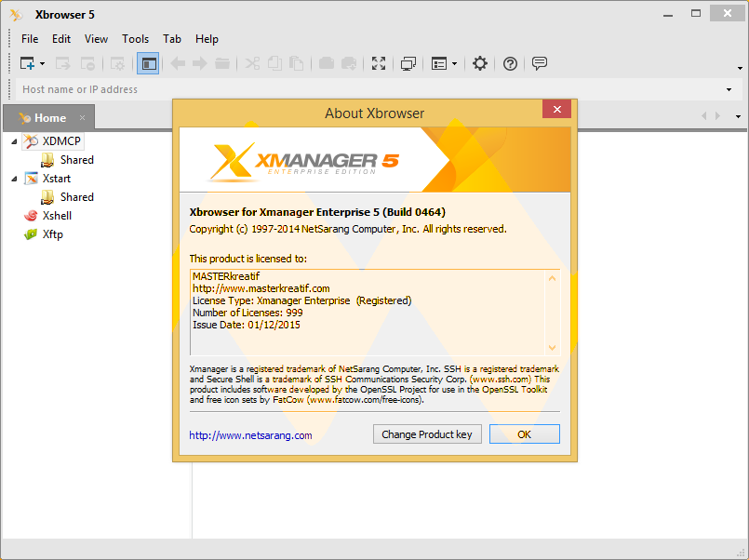Click the feedback speech bubble icon
The image size is (749, 560).
point(540,63)
